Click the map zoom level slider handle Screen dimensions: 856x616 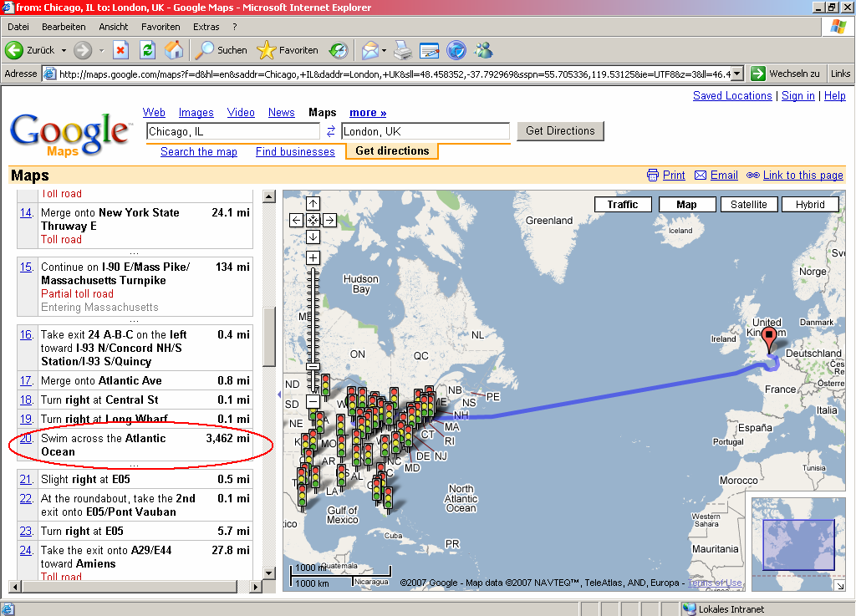(313, 366)
